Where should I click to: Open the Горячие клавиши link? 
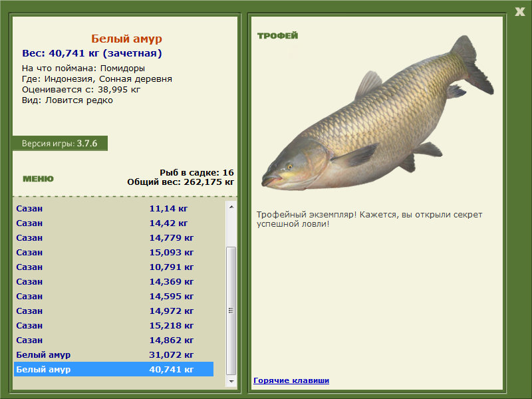291,380
